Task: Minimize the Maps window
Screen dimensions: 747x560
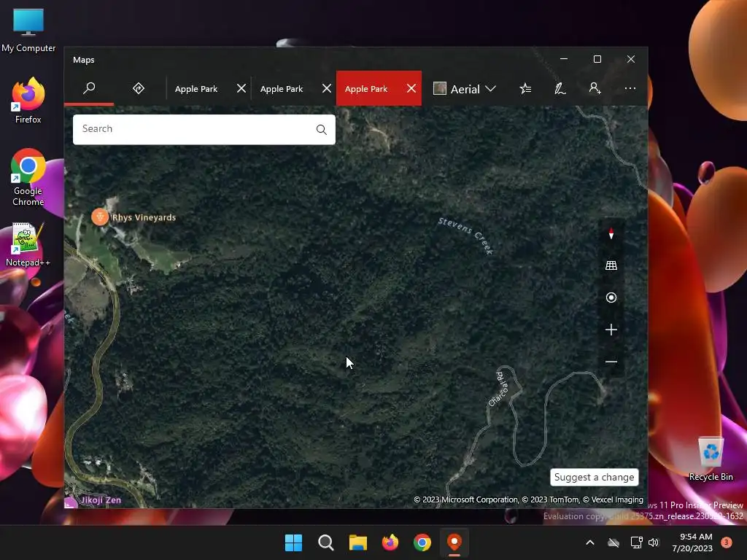Action: (x=564, y=59)
